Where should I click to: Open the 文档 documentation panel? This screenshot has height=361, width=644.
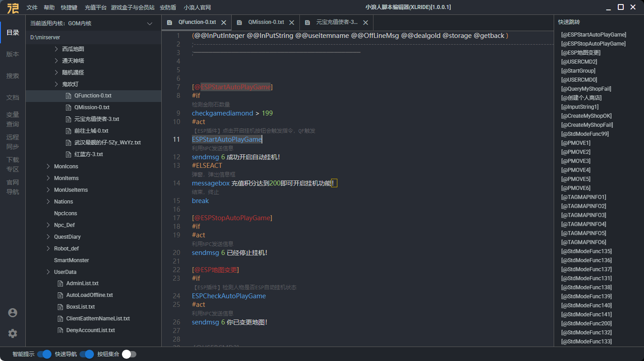(12, 97)
